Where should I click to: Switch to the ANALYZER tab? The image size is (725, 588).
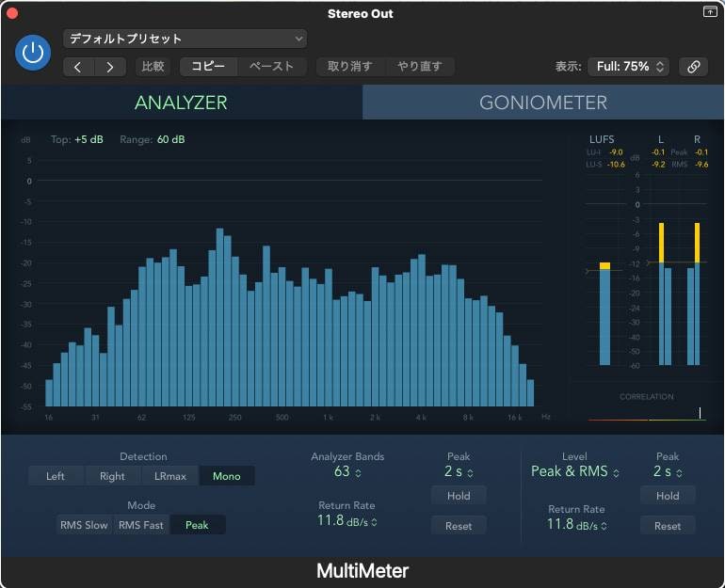pyautogui.click(x=181, y=103)
